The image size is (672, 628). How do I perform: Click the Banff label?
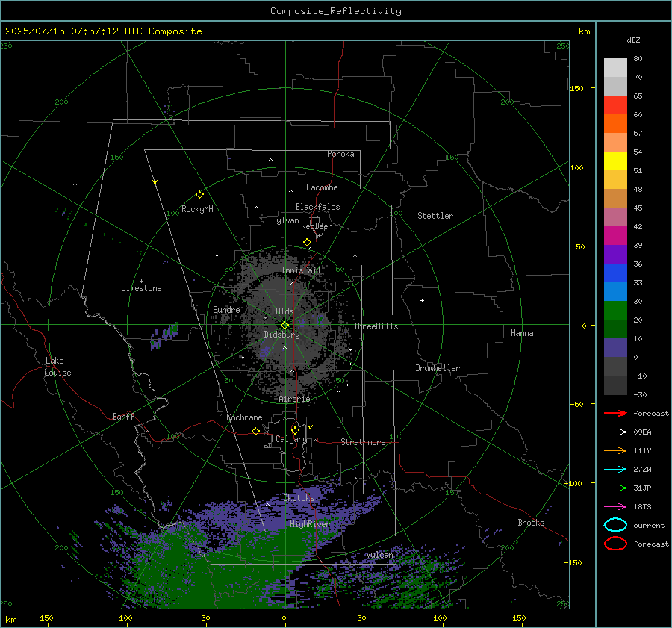click(123, 416)
